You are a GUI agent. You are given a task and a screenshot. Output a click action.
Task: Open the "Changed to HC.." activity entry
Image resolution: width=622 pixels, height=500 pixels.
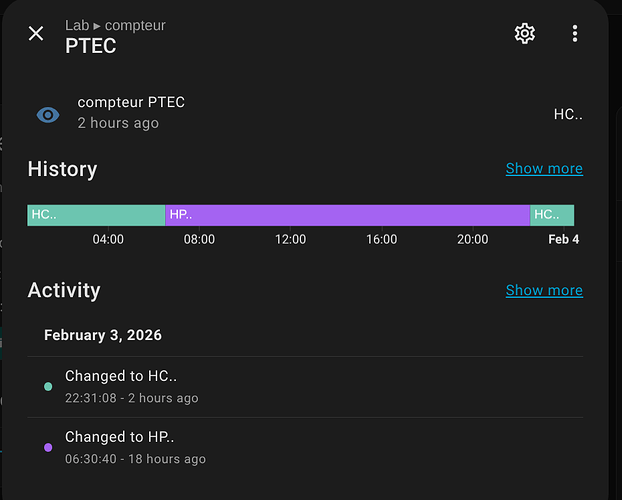121,376
